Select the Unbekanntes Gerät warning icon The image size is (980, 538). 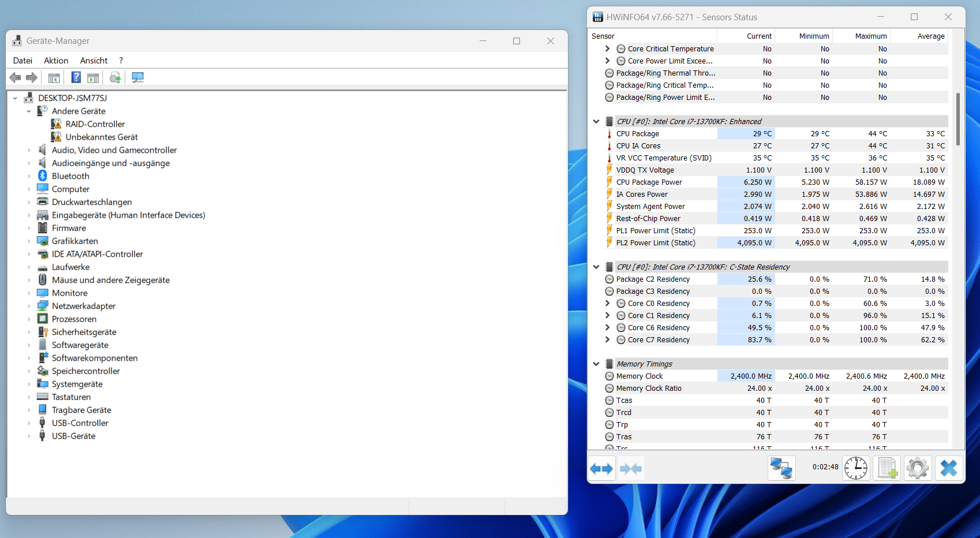click(56, 137)
